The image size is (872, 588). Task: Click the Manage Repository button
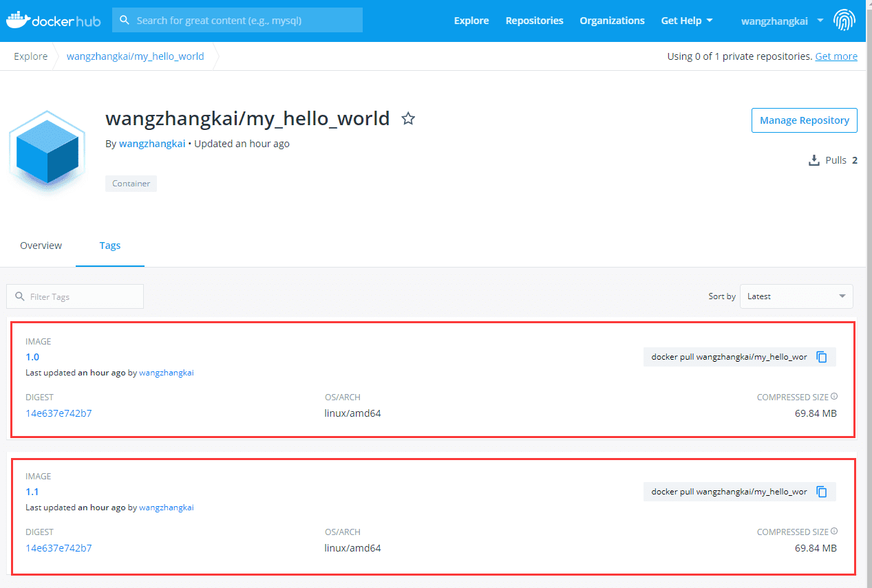pos(805,120)
